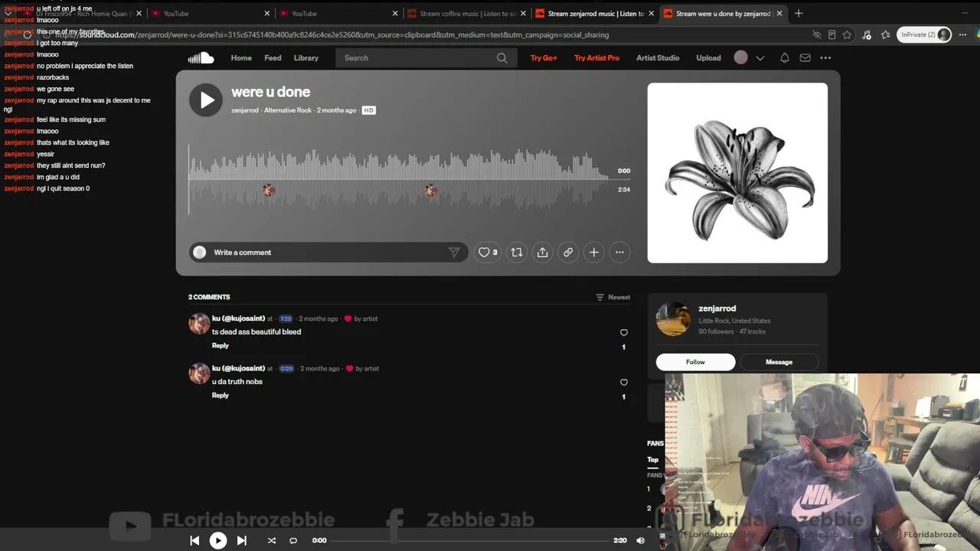Open the track's more options menu
Image resolution: width=980 pixels, height=551 pixels.
619,253
